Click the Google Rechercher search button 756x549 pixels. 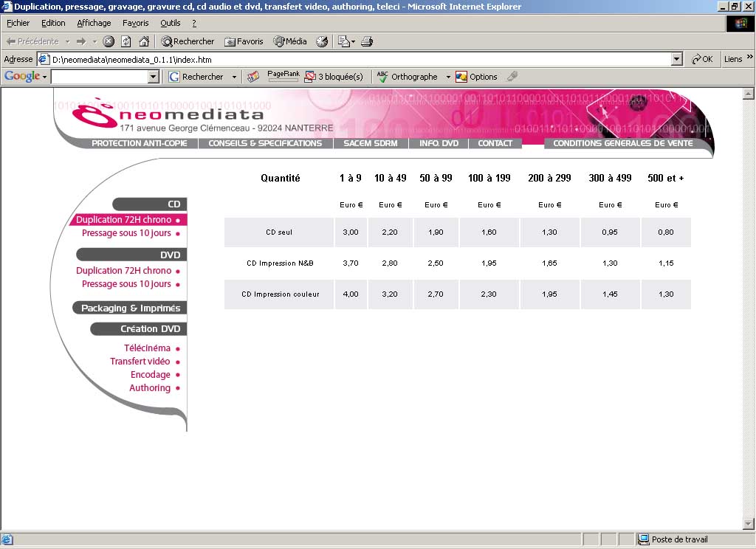pos(196,77)
